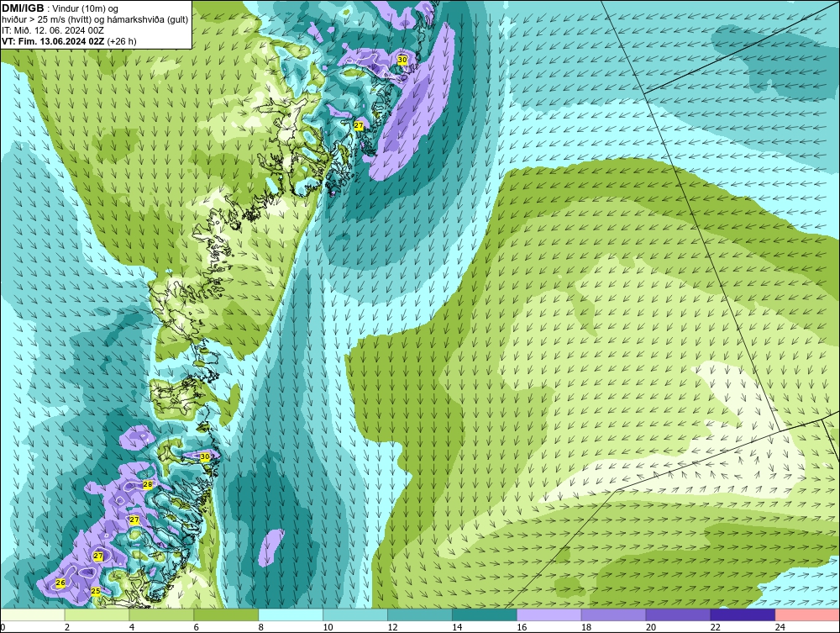Image resolution: width=840 pixels, height=633 pixels.
Task: Click the legend scale value 12
Action: (392, 627)
